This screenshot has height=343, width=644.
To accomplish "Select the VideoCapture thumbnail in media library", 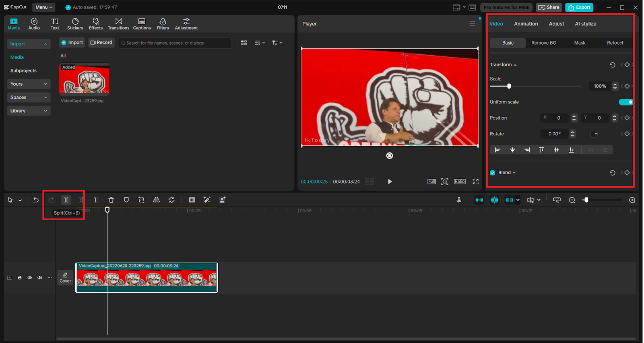I will [x=84, y=79].
